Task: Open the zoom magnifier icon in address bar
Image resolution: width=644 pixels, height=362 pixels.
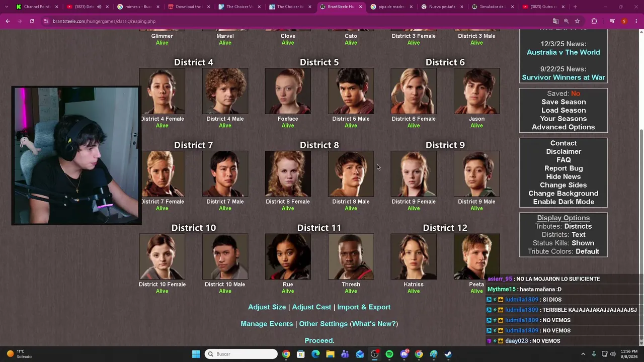Action: pos(567,21)
